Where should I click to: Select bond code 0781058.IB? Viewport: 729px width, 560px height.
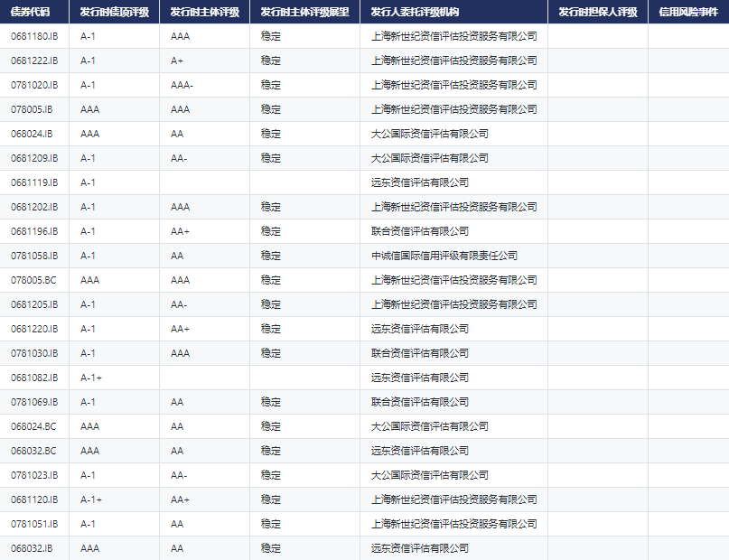34,257
